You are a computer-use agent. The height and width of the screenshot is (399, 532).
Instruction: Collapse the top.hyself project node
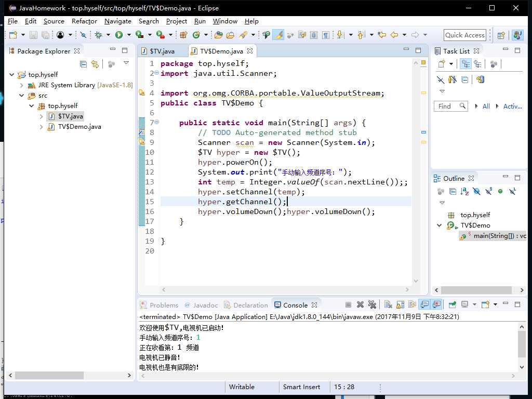pos(12,75)
